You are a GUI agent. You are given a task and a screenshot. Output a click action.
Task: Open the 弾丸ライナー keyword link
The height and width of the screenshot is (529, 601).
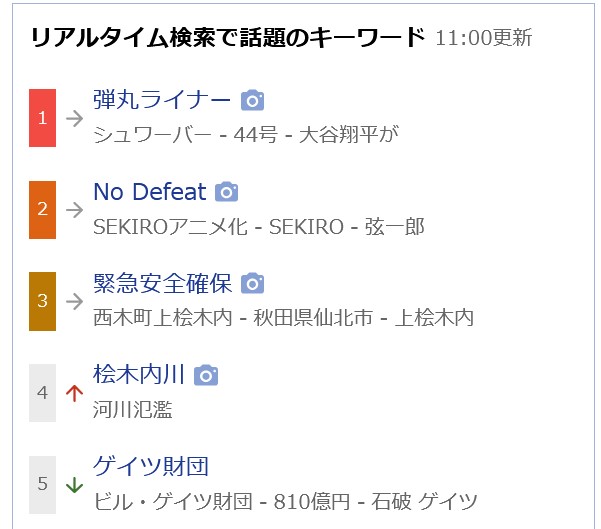(x=162, y=100)
